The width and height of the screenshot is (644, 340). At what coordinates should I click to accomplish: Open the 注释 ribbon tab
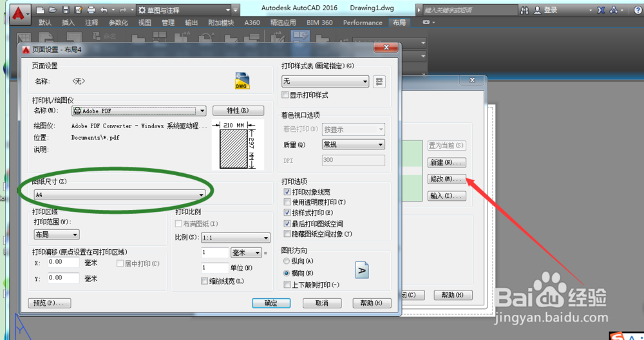coord(91,23)
